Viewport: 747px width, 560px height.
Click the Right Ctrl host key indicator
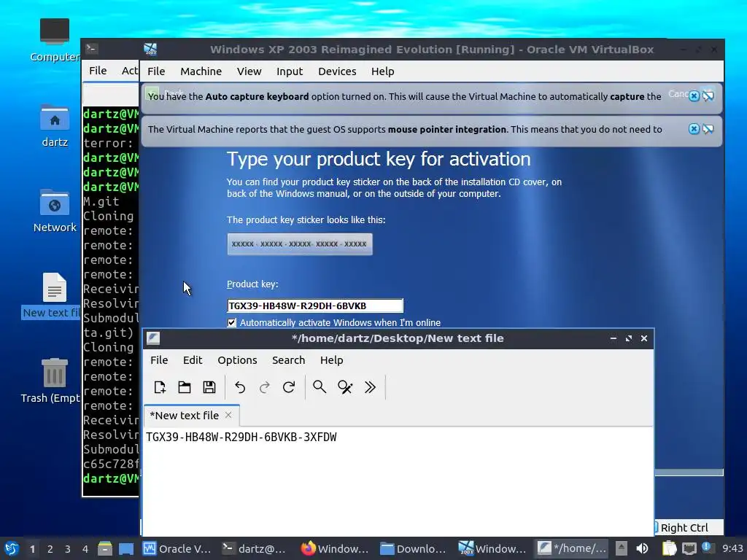(x=684, y=528)
